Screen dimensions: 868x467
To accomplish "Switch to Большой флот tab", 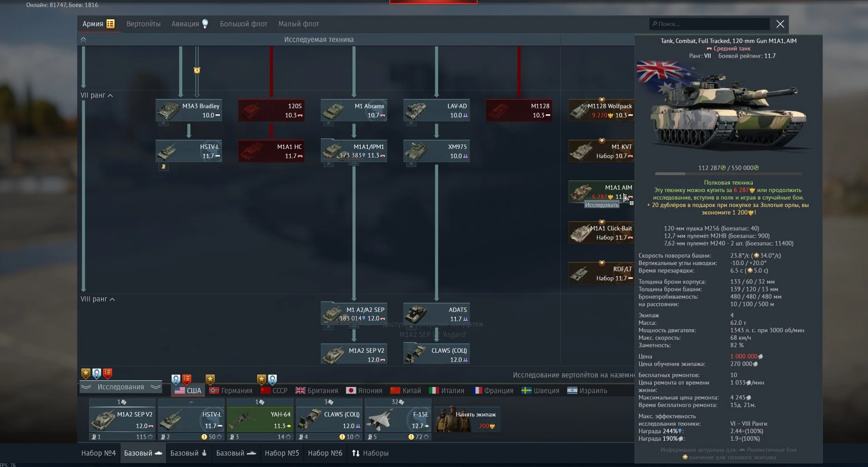I will tap(243, 24).
